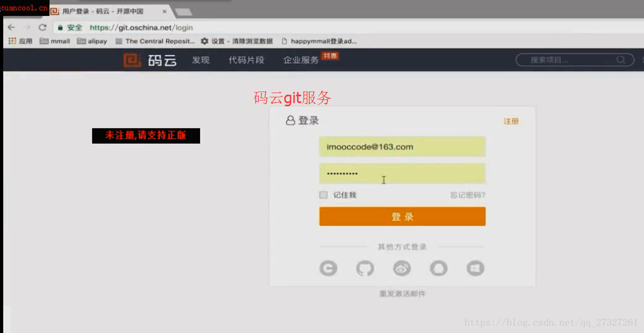Open the happymmall登录 bookmark

pyautogui.click(x=319, y=41)
